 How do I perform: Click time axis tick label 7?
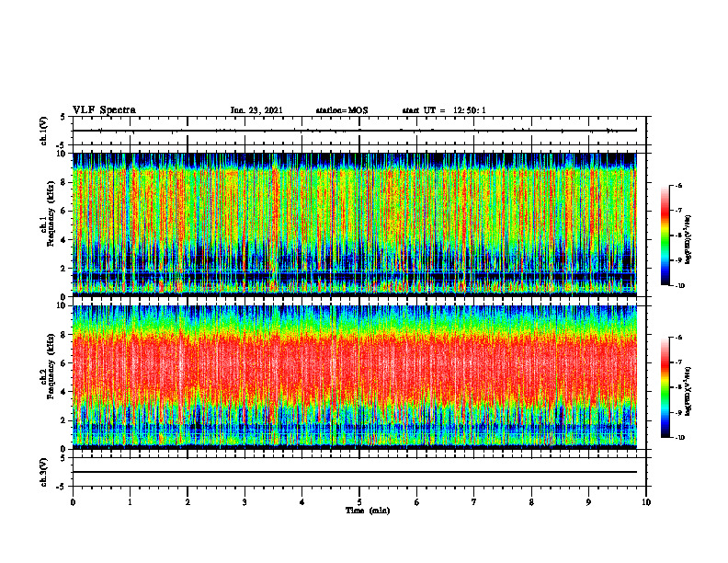474,502
